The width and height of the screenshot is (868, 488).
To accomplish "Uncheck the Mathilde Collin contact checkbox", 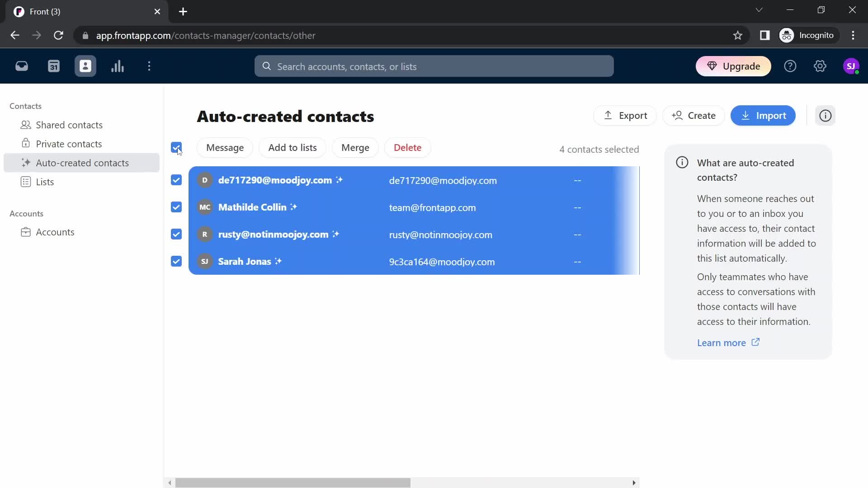I will (x=176, y=207).
